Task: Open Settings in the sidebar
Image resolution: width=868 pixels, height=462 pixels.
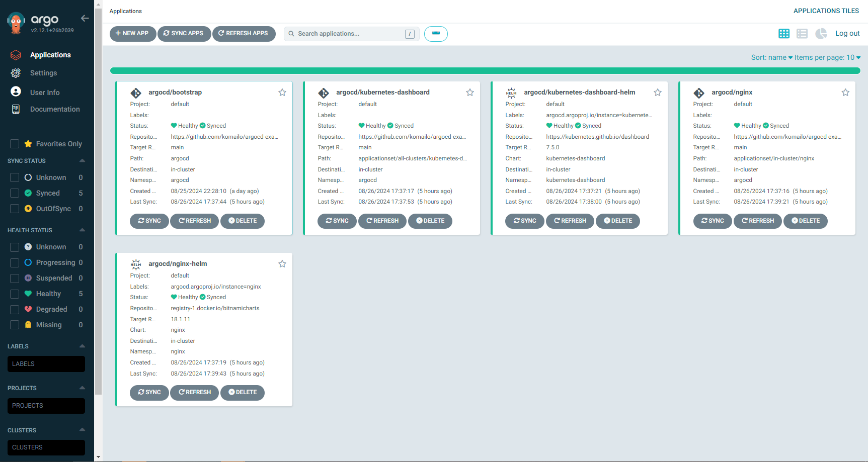Action: click(x=43, y=73)
